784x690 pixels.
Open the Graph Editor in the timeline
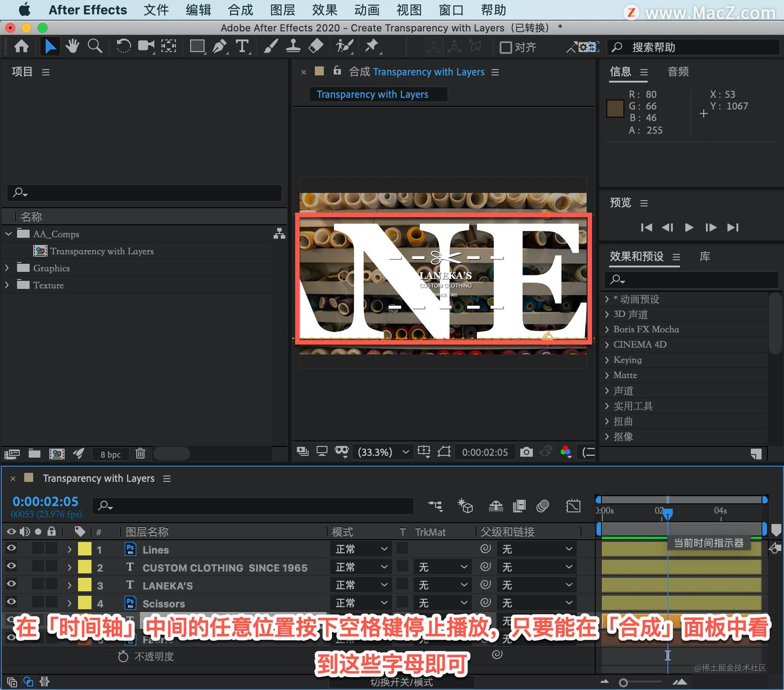coord(573,506)
